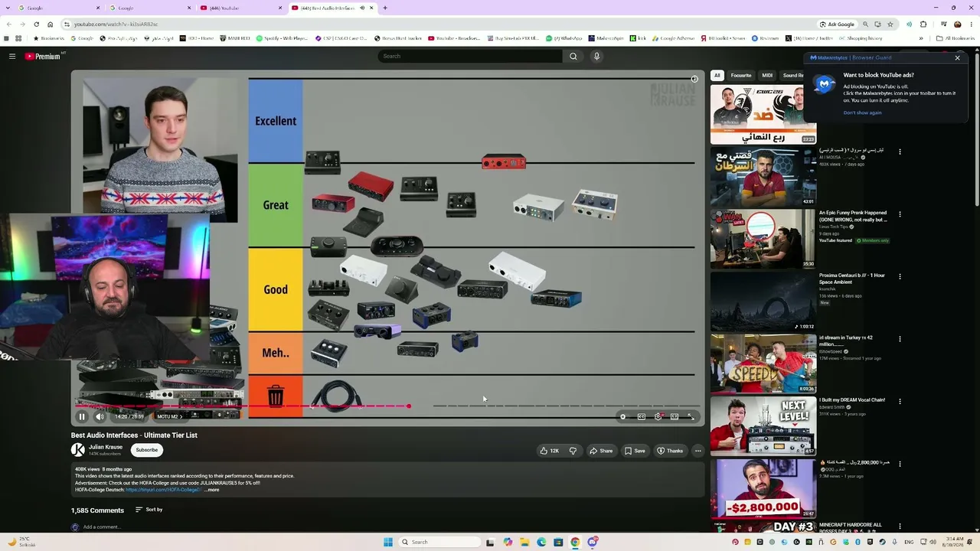Select the Focusrite filter chip
Screen dimensions: 980x551
(741, 76)
